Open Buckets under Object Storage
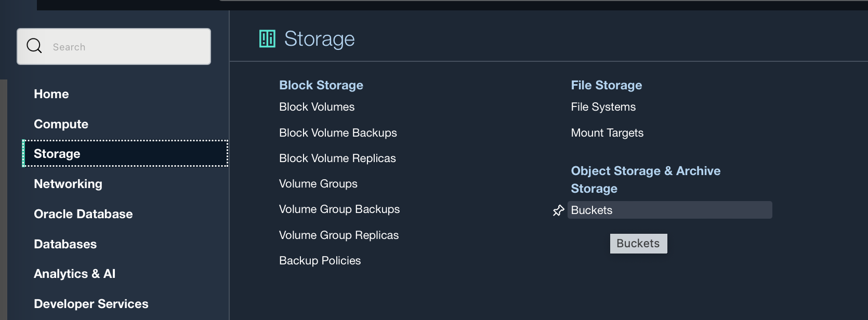 coord(591,210)
